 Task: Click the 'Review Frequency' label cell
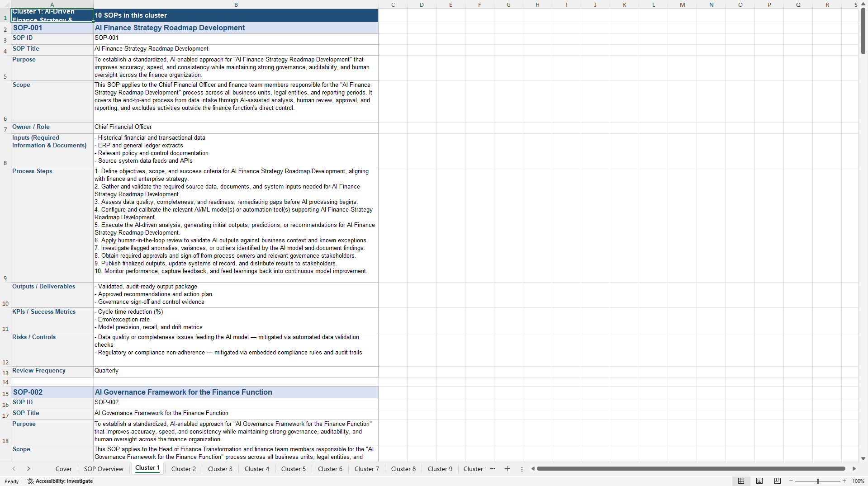[x=52, y=372]
